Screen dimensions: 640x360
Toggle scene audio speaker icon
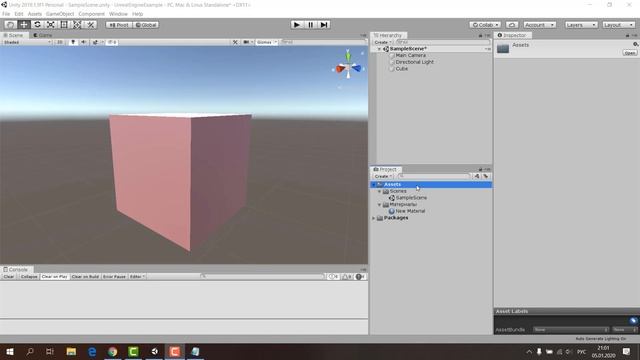(83, 42)
